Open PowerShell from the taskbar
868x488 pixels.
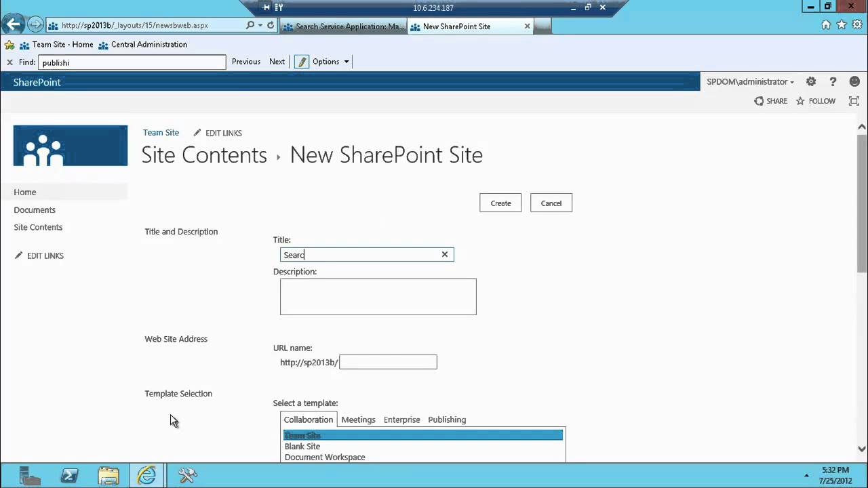coord(68,476)
